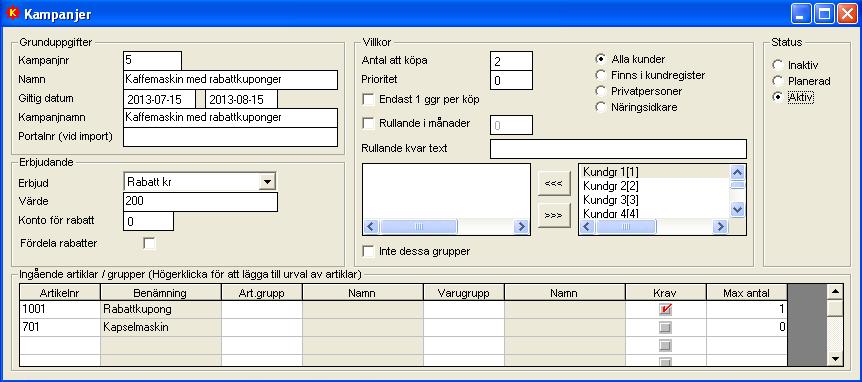Click left scroll arrow of left empty group list
The image size is (862, 382).
pyautogui.click(x=372, y=226)
